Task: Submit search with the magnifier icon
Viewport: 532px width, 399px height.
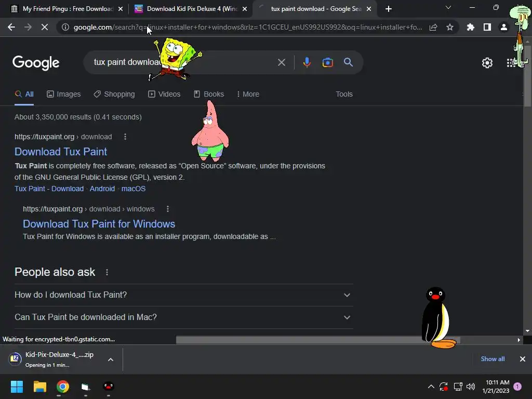Action: pyautogui.click(x=349, y=62)
